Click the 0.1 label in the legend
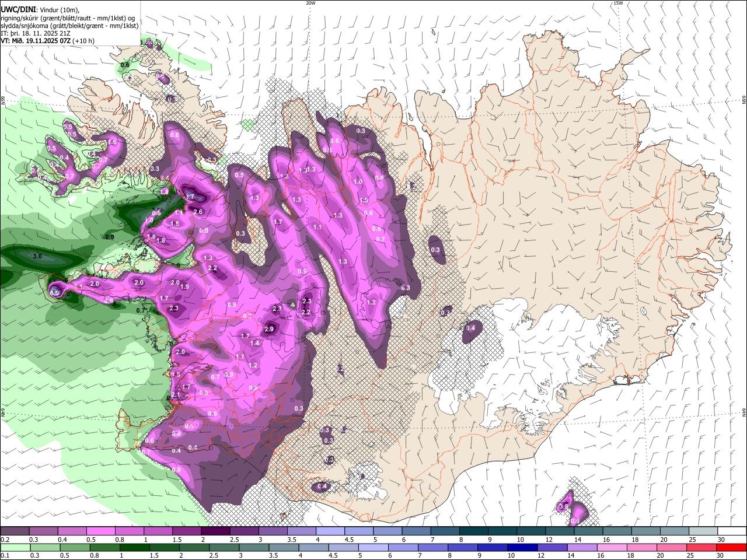This screenshot has width=747, height=560. (5, 555)
